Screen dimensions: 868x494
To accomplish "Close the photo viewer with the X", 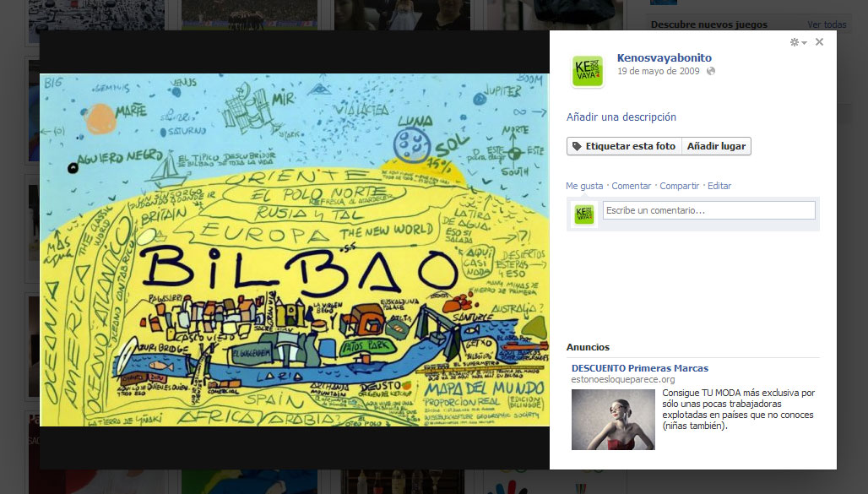I will point(819,42).
